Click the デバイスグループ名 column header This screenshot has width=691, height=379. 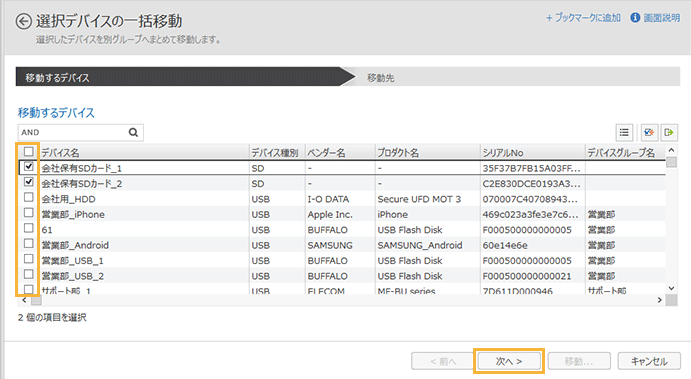625,152
